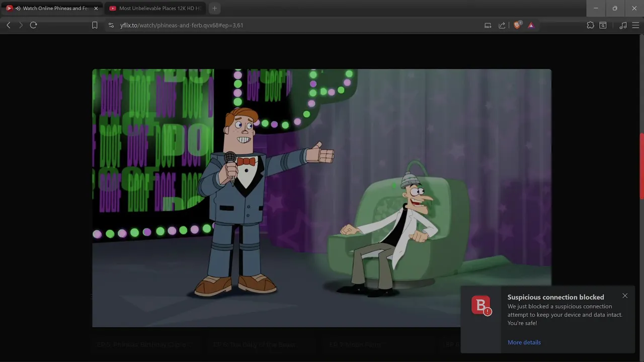Open the browser hamburger menu
Screen dimensions: 644x362
click(x=635, y=25)
